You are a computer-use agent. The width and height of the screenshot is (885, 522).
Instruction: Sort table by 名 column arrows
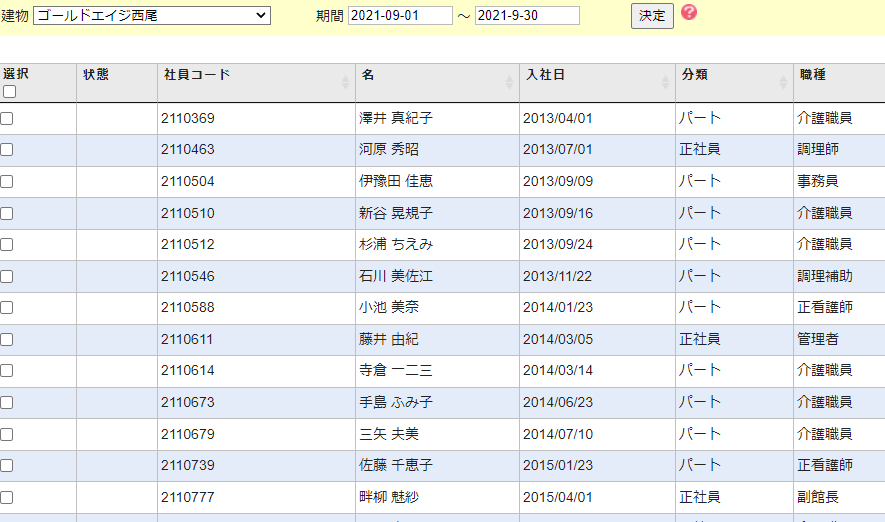click(x=509, y=82)
